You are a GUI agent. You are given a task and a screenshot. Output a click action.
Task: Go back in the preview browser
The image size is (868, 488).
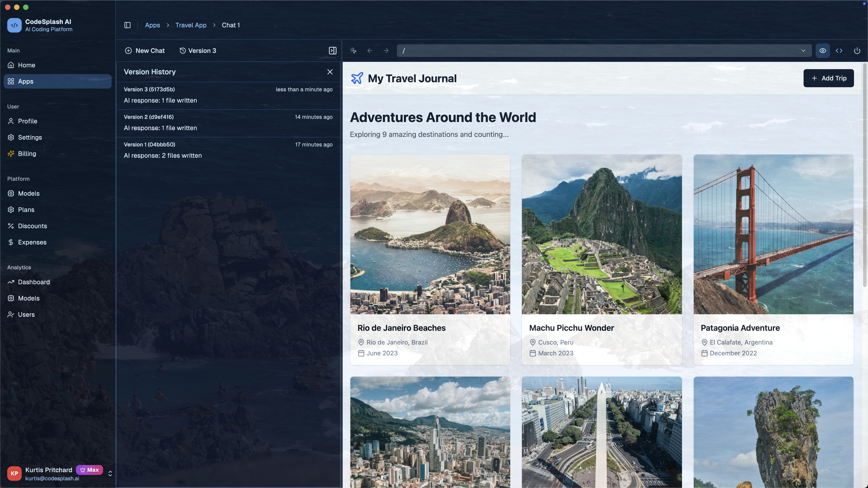coord(370,51)
